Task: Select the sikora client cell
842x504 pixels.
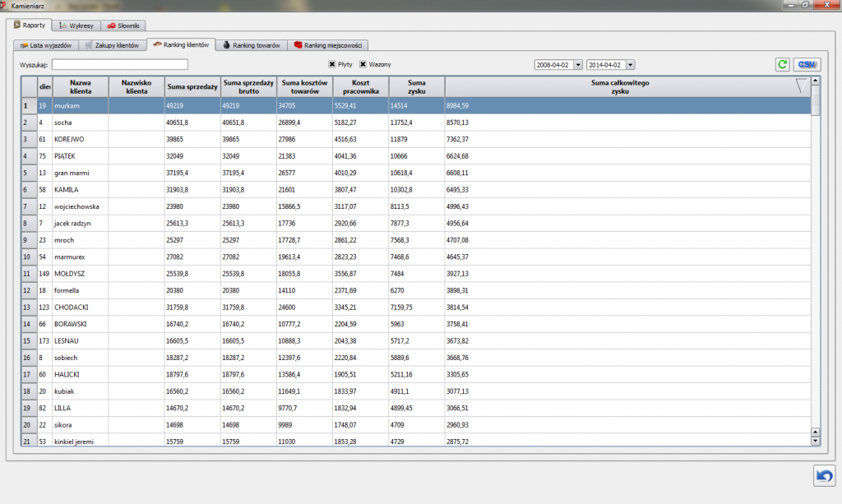Action: (x=81, y=425)
